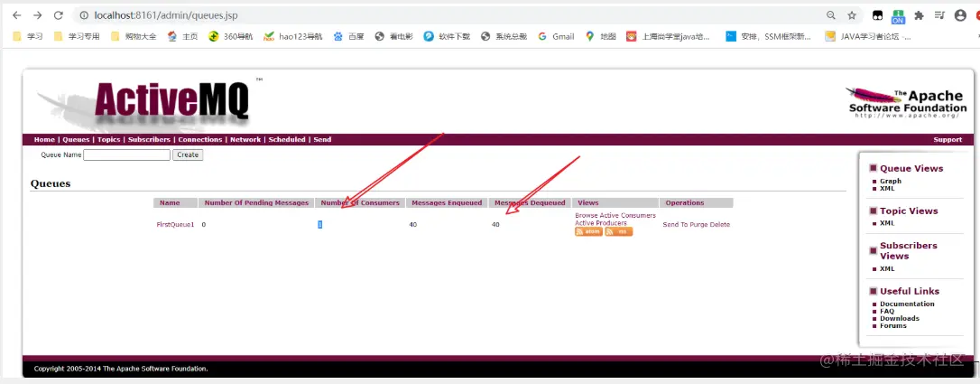The width and height of the screenshot is (980, 384).
Task: Open the 学习专用 bookmark folder
Action: (77, 36)
